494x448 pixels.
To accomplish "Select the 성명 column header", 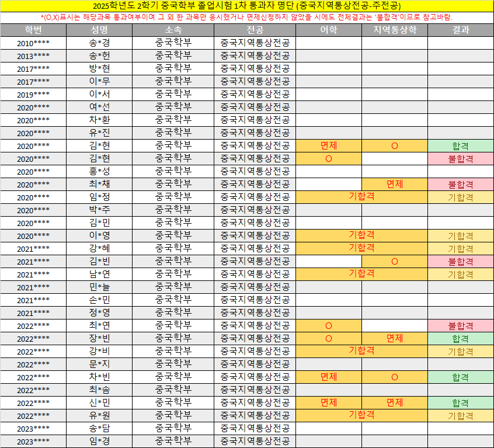I will click(99, 30).
